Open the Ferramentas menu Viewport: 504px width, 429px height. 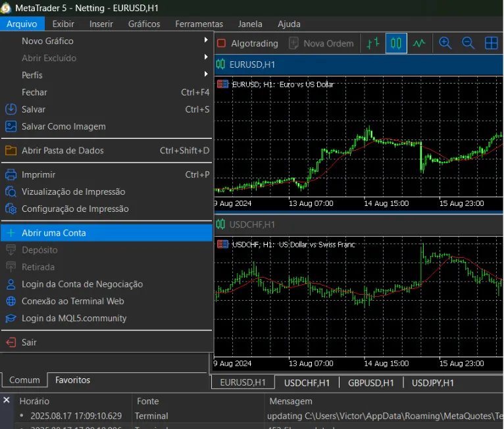(x=199, y=24)
